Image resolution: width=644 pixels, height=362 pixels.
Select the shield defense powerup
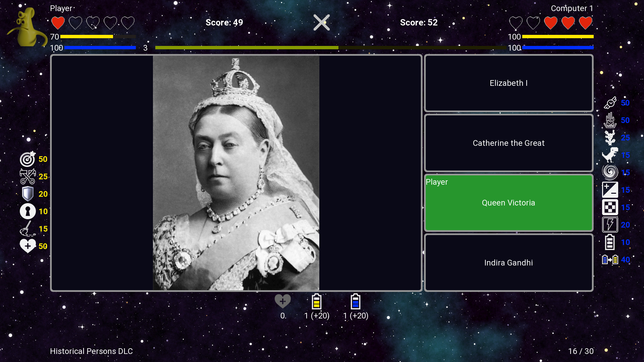coord(28,194)
